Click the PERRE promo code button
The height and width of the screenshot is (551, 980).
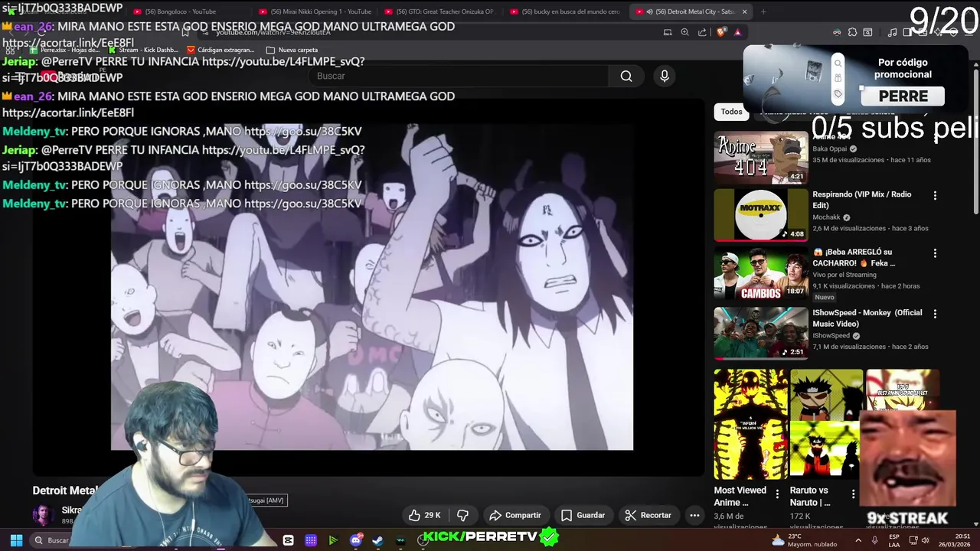pyautogui.click(x=903, y=96)
